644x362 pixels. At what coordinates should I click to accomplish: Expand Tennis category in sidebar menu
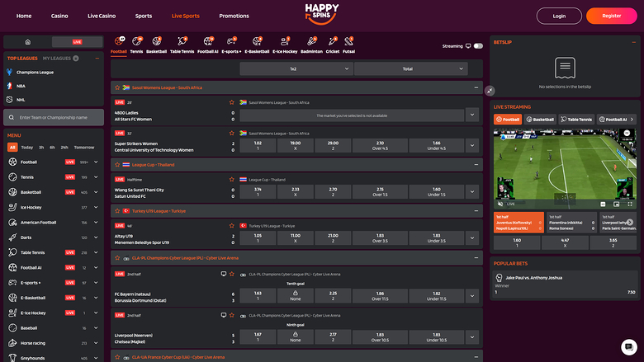point(96,177)
